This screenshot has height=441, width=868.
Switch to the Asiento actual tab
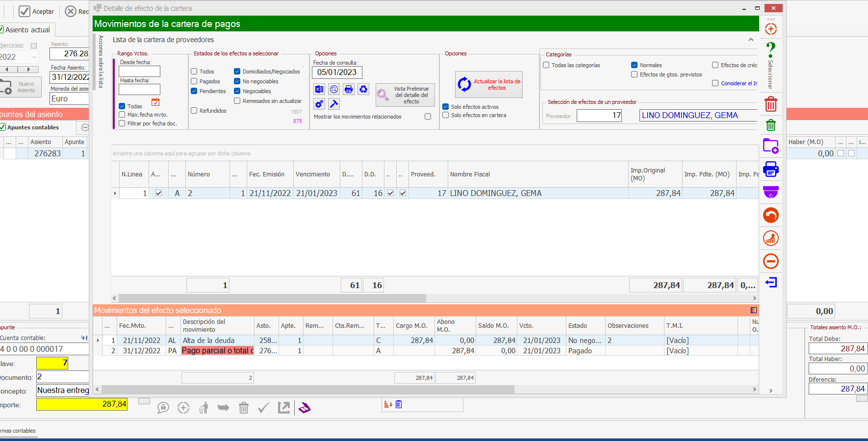tap(27, 30)
